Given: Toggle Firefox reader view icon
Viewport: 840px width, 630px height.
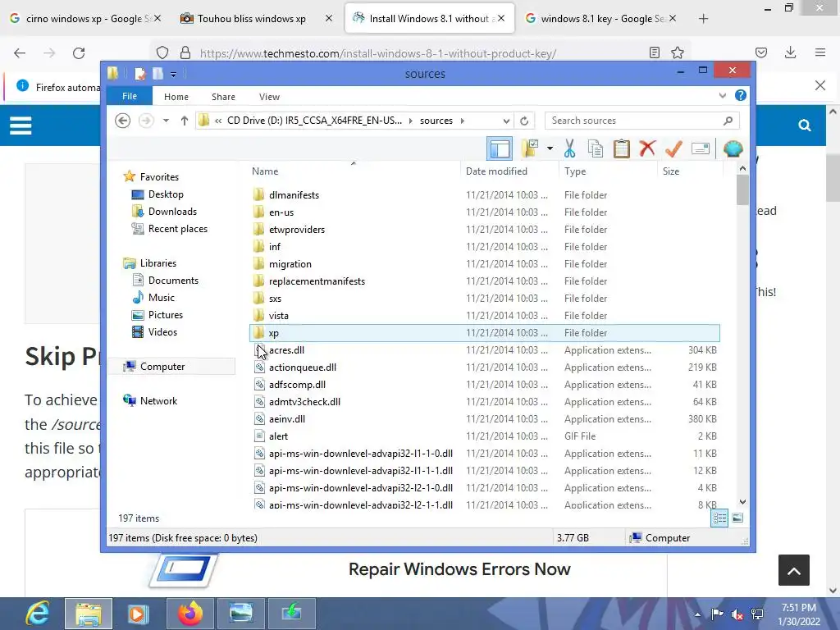Looking at the screenshot, I should point(654,52).
